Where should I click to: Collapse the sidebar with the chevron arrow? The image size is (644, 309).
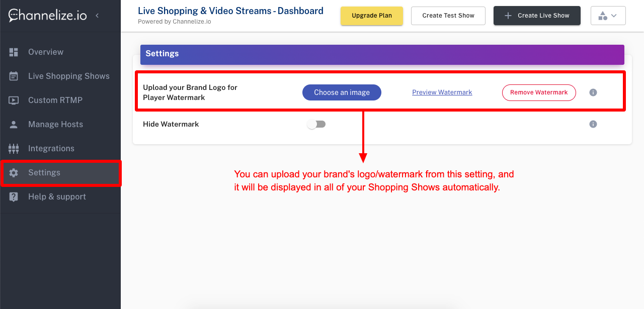click(x=97, y=16)
